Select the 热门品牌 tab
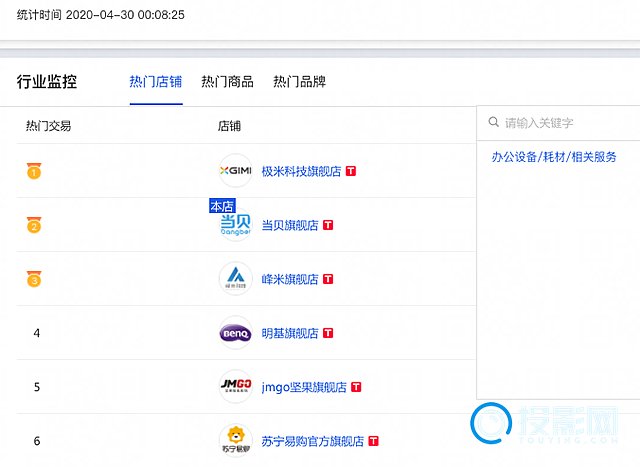 point(299,82)
